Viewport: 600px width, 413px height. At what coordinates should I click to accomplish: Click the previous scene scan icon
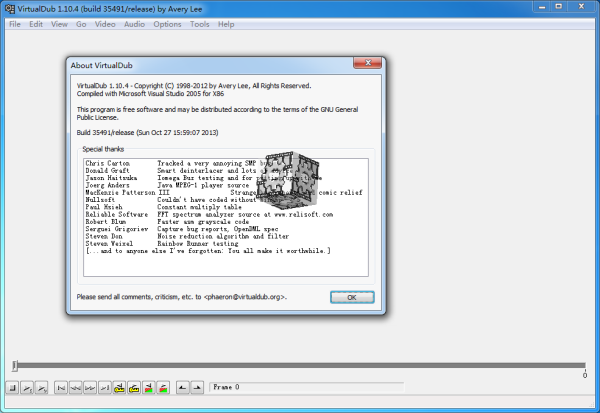pyautogui.click(x=148, y=388)
